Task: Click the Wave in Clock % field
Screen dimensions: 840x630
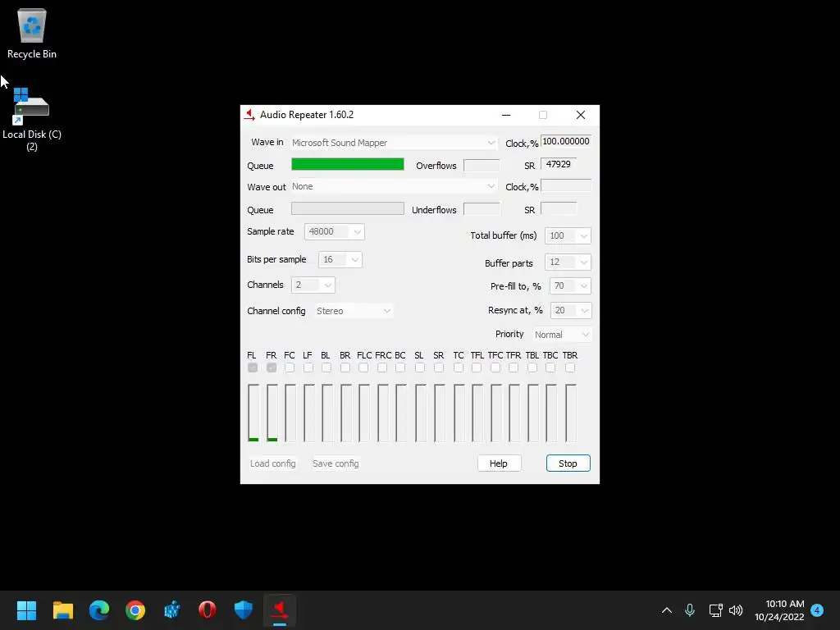Action: (566, 141)
